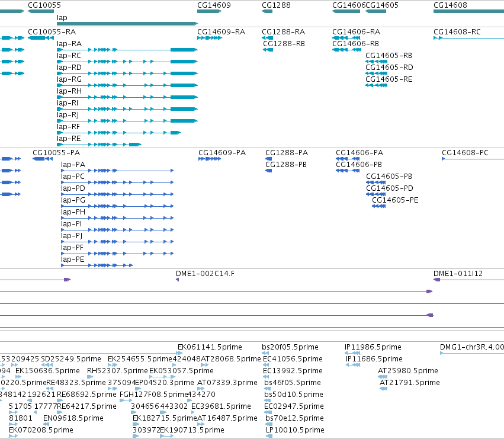The width and height of the screenshot is (504, 439).
Task: Click the CG14605 gene label
Action: pyautogui.click(x=382, y=5)
